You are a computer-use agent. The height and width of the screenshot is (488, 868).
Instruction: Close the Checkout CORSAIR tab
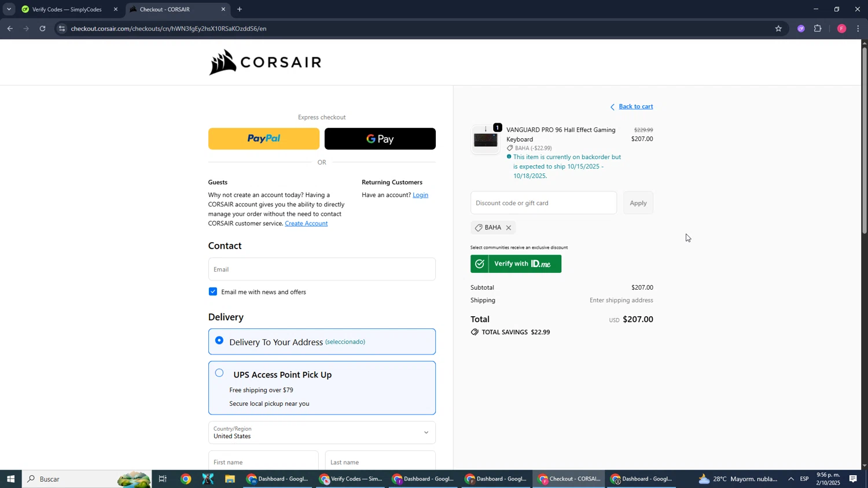[x=223, y=9]
